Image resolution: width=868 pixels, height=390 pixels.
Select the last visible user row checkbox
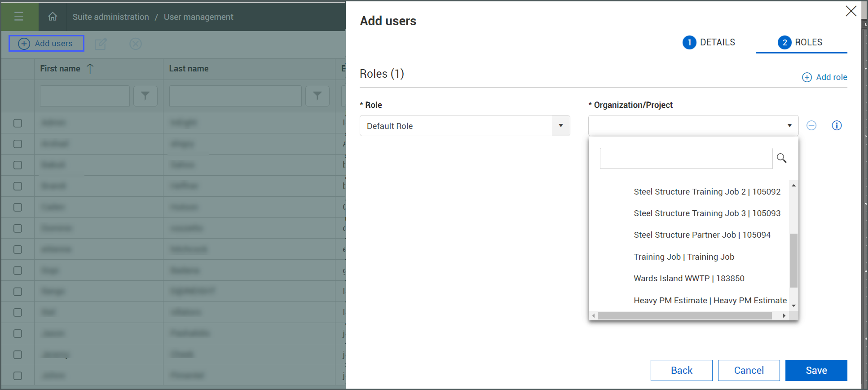(18, 376)
